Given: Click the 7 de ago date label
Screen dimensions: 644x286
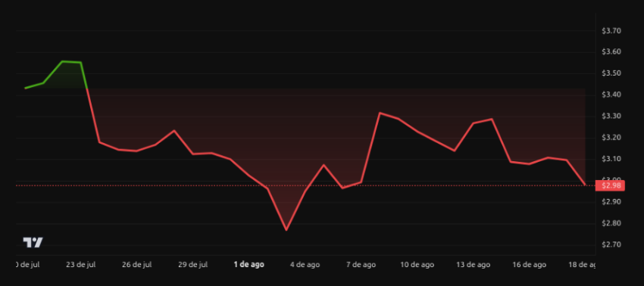Looking at the screenshot, I should (361, 265).
